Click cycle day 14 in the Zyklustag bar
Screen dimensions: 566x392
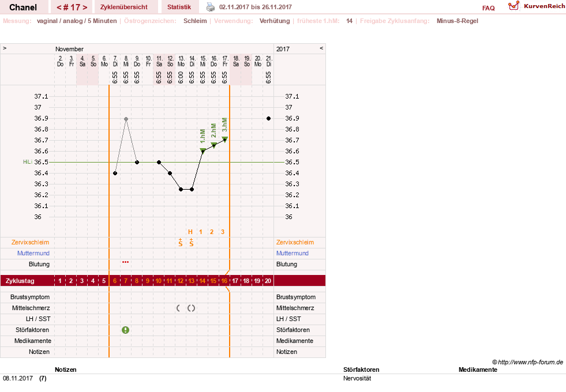[203, 281]
